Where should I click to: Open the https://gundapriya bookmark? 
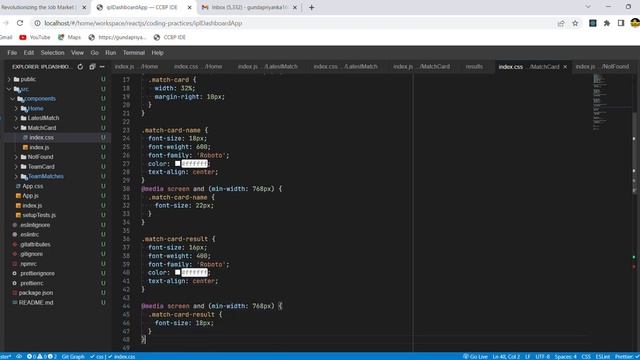[x=117, y=37]
